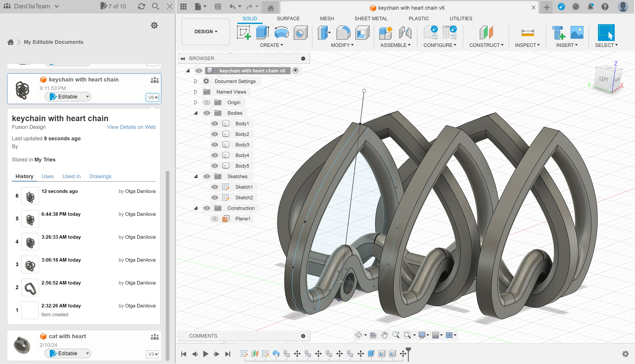Open the MODIFY menu

tap(342, 45)
